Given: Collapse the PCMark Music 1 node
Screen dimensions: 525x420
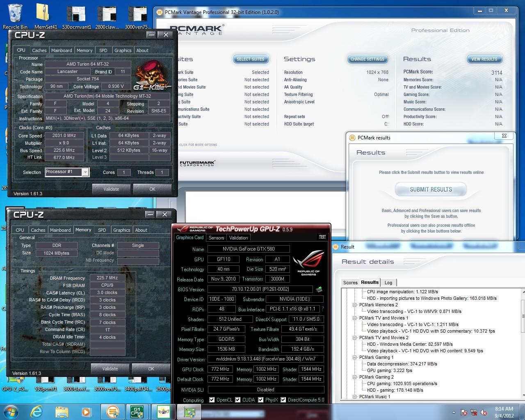Looking at the screenshot, I should click(355, 397).
